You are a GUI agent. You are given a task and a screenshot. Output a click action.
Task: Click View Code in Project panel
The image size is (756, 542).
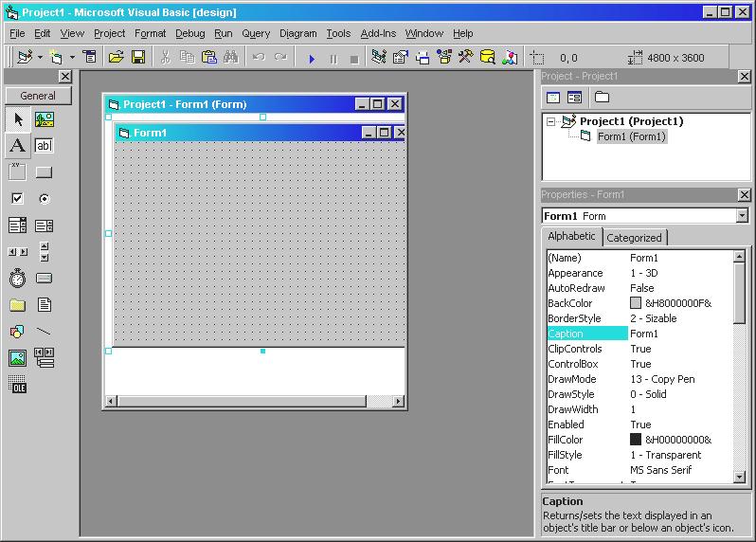point(553,98)
